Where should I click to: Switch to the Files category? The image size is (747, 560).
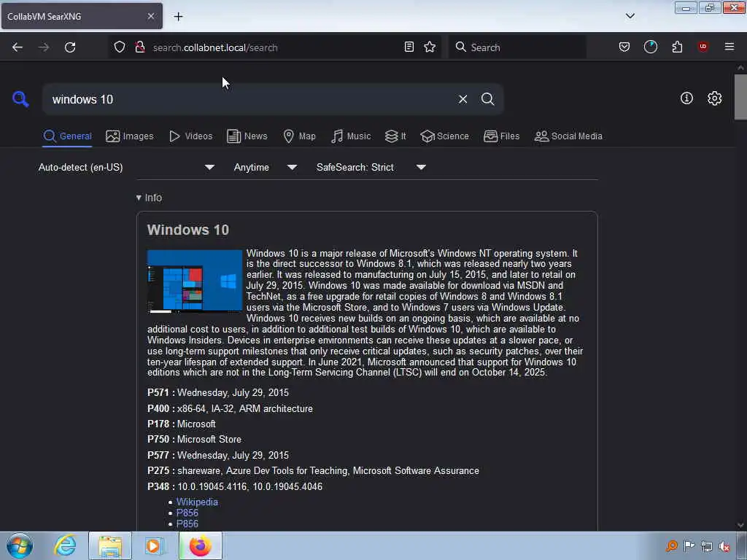501,136
